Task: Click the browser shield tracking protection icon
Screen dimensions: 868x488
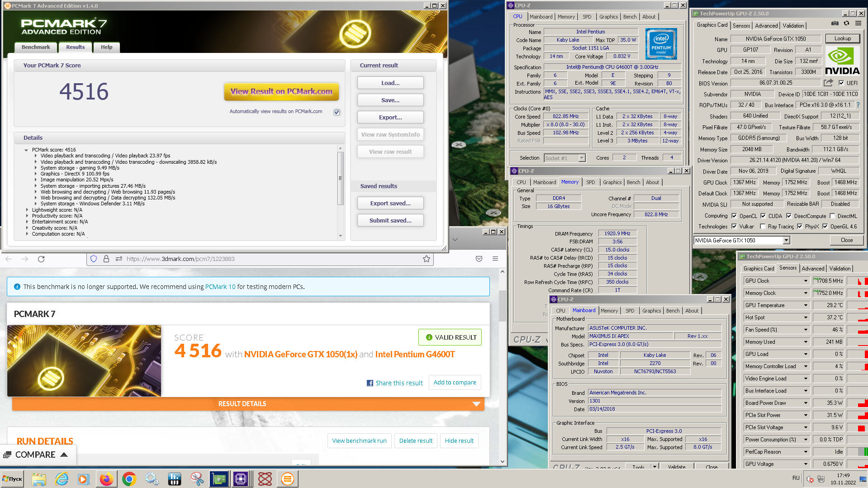Action: pyautogui.click(x=94, y=259)
